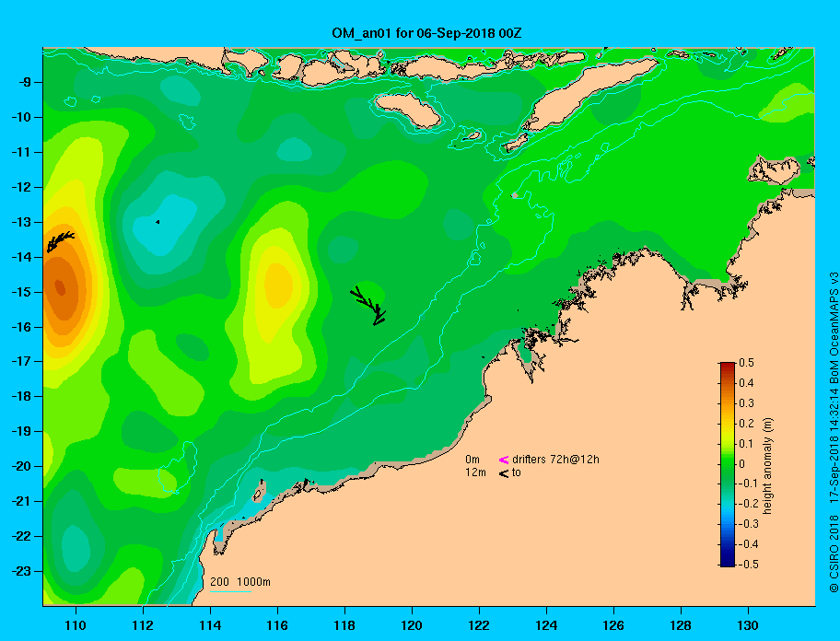Click the latitude axis label "-22"
840x641 pixels.
[21, 536]
